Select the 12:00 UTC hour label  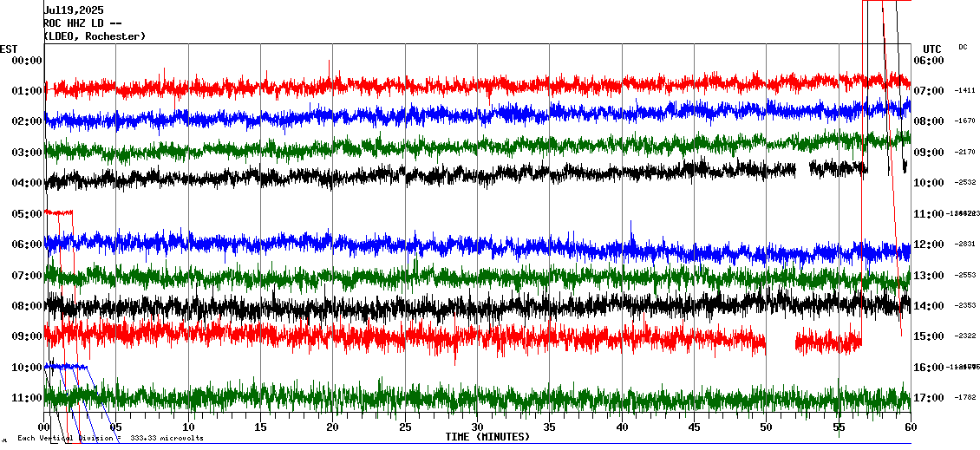(929, 245)
